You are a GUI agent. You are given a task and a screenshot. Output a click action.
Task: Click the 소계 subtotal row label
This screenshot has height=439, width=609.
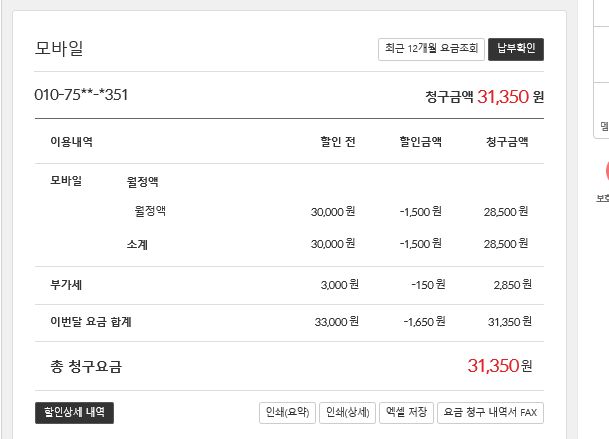[138, 244]
